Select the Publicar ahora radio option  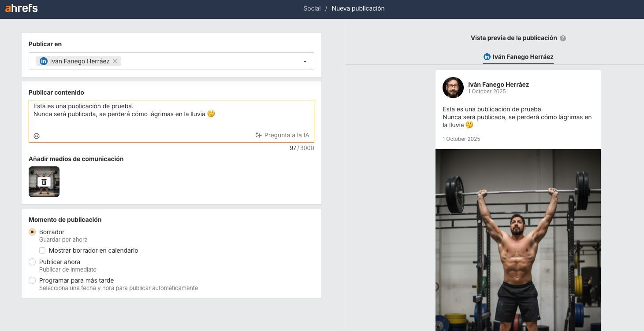[x=32, y=262]
